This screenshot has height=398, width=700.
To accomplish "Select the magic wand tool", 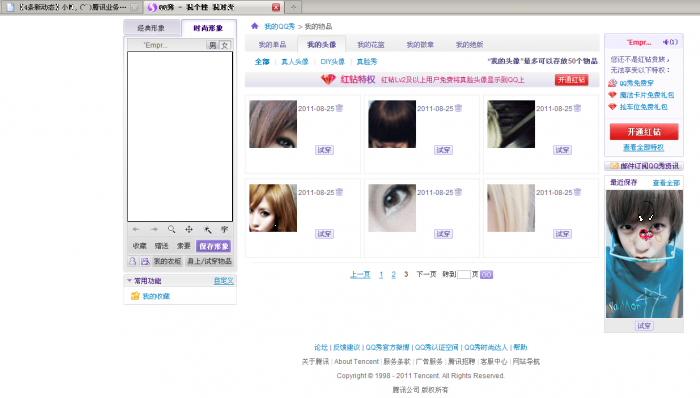I will [207, 229].
